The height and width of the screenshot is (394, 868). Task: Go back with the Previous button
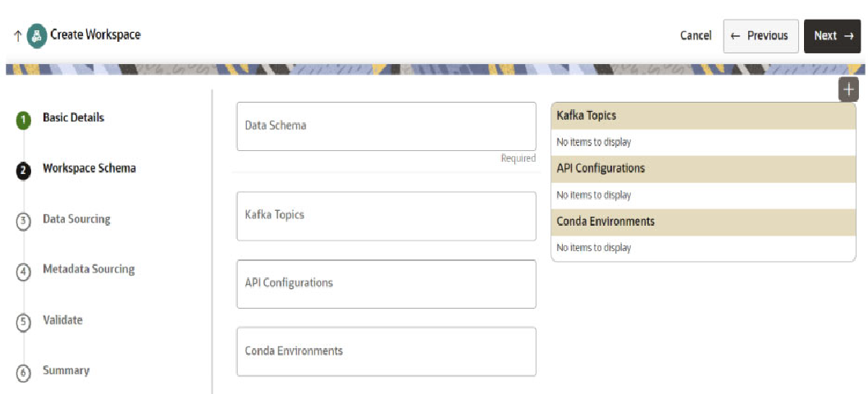tap(761, 36)
